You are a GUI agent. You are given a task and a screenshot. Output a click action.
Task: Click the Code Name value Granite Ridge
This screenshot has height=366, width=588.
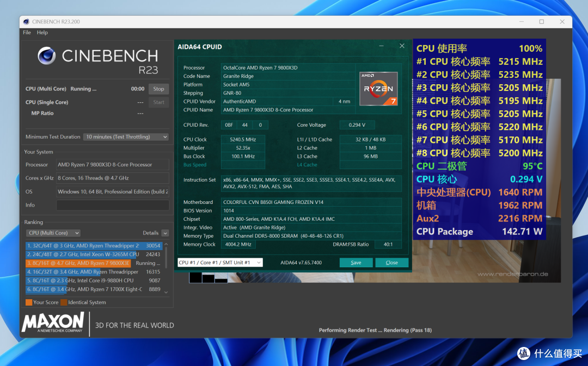click(288, 76)
